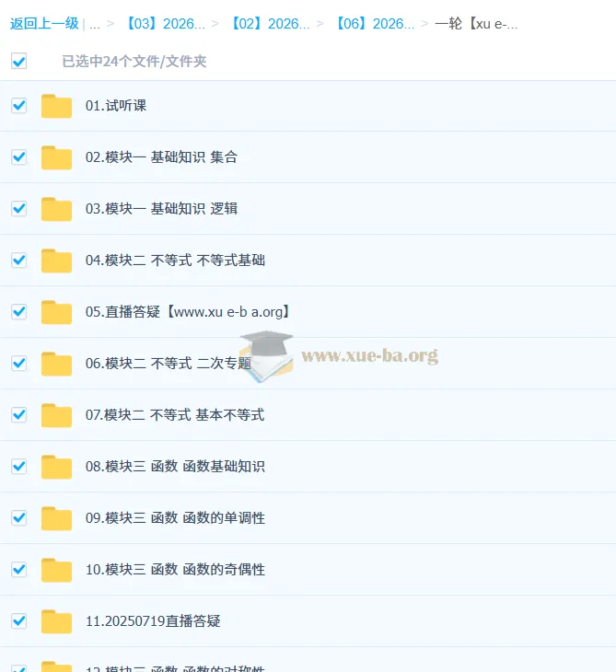Click the 11.20250719直播答疑 folder icon
The height and width of the screenshot is (672, 616).
56,621
